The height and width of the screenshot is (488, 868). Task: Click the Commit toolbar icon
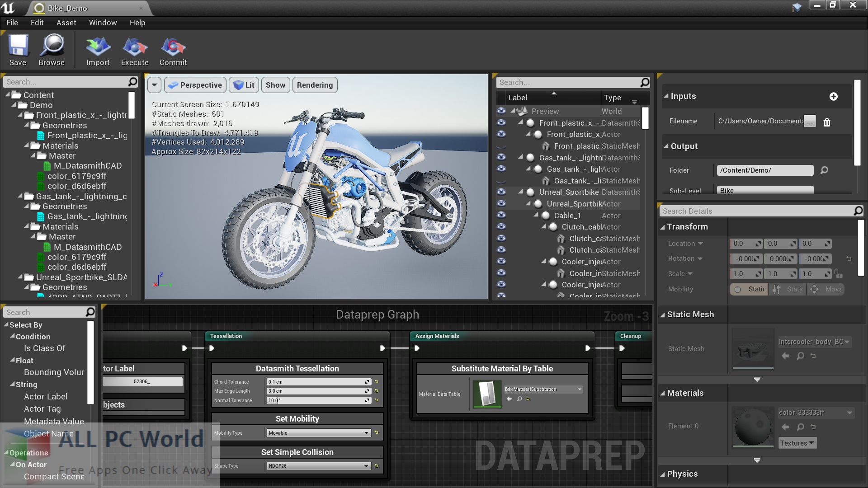click(x=173, y=51)
